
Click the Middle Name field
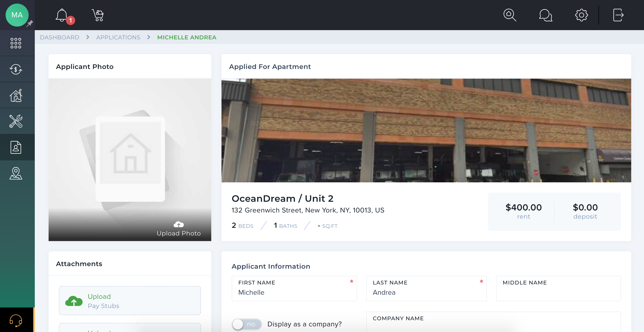[x=558, y=289]
